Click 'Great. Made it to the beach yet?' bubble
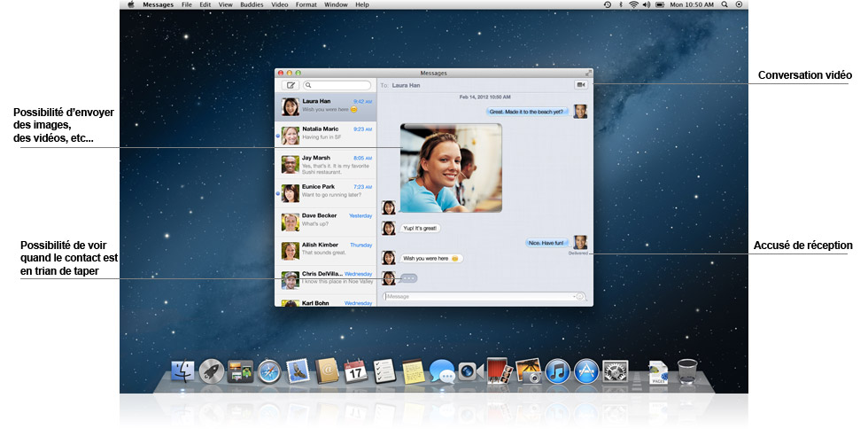Screen dimensions: 868x429 (x=528, y=112)
